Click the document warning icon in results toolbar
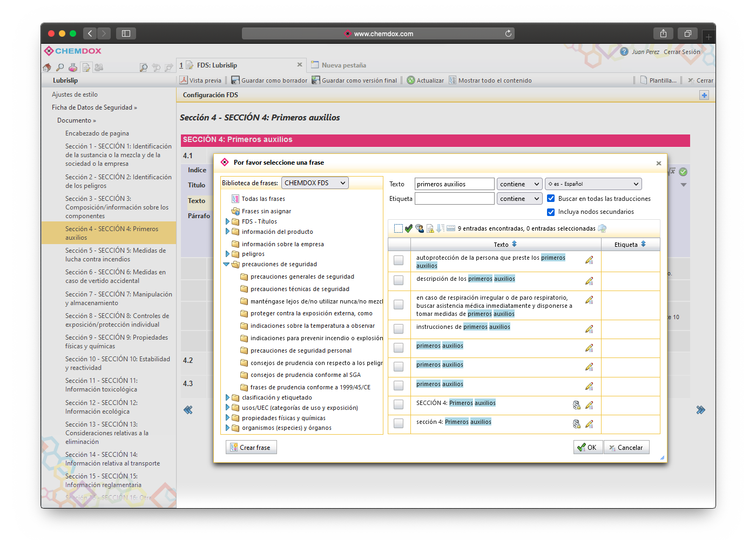Screen dimensions: 756x540 (x=430, y=228)
